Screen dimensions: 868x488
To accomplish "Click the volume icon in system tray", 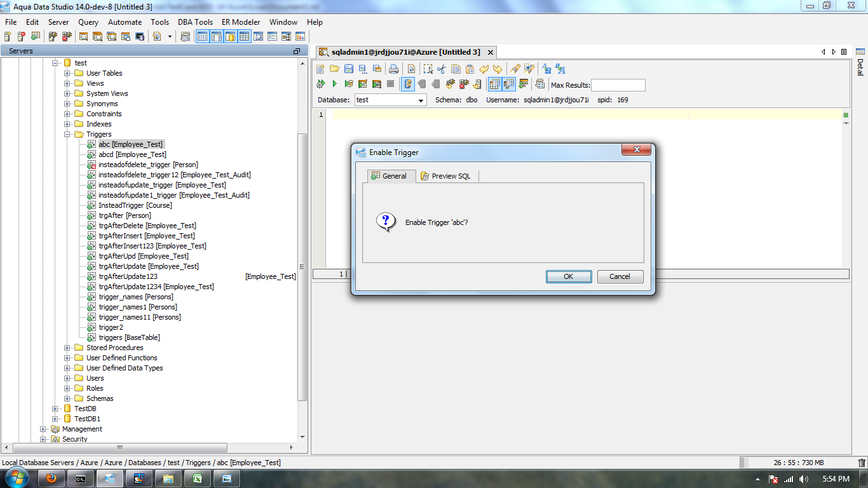I will [x=804, y=479].
